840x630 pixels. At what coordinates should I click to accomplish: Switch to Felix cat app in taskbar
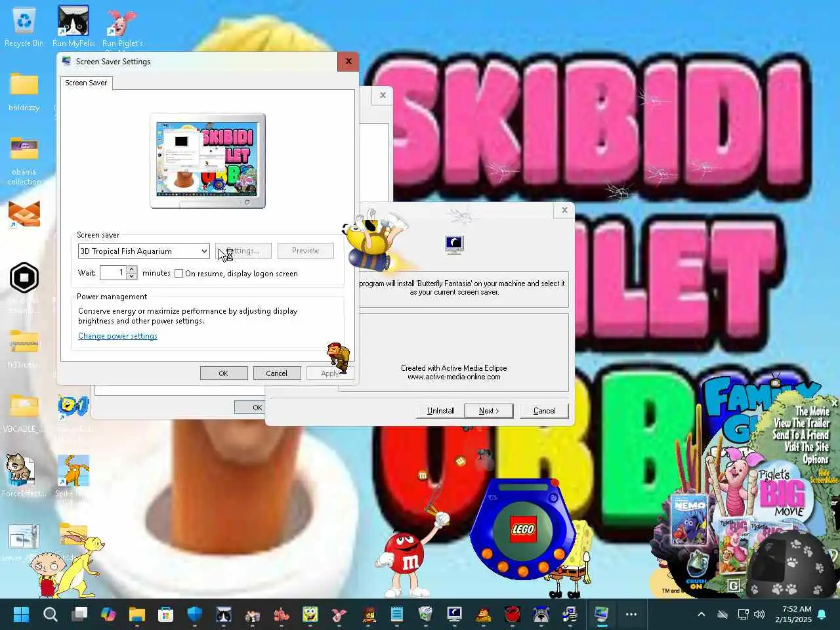click(224, 614)
